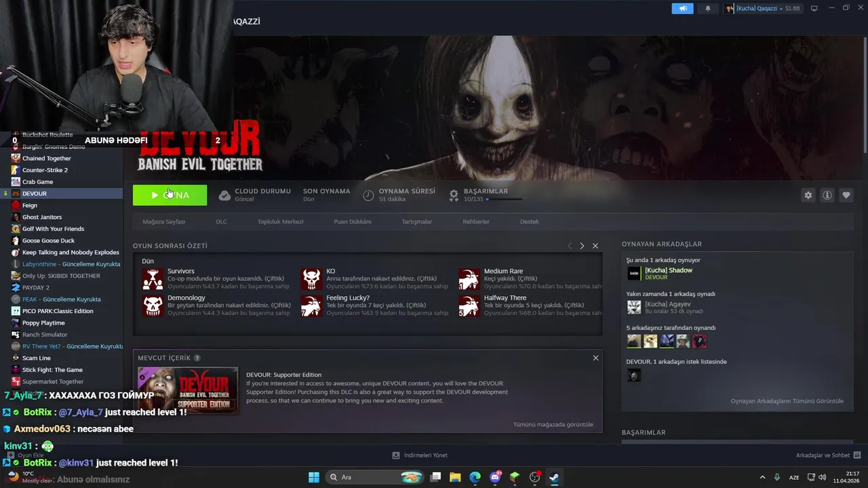Select Goose Goose Duck in library list
Viewport: 868px width, 488px height.
48,241
